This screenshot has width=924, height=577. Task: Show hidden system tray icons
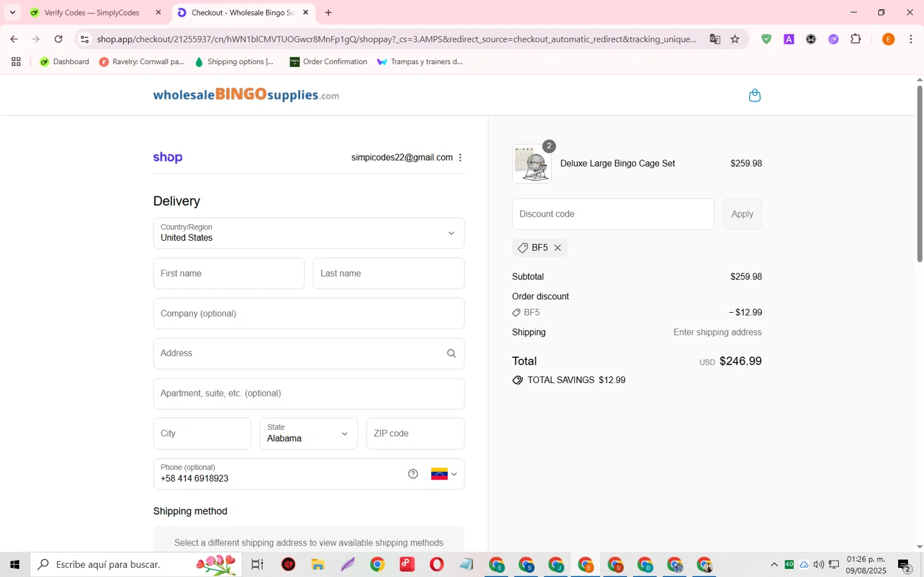[774, 564]
